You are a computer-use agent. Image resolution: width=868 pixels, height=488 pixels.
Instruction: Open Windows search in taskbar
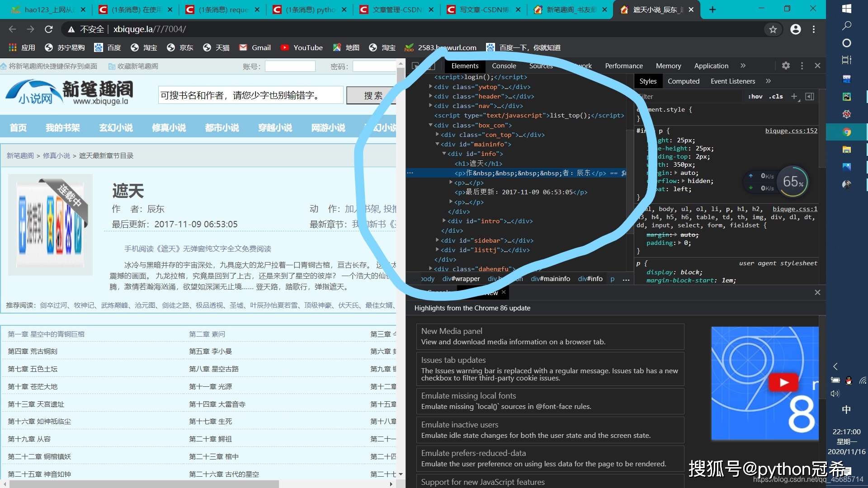pyautogui.click(x=847, y=26)
